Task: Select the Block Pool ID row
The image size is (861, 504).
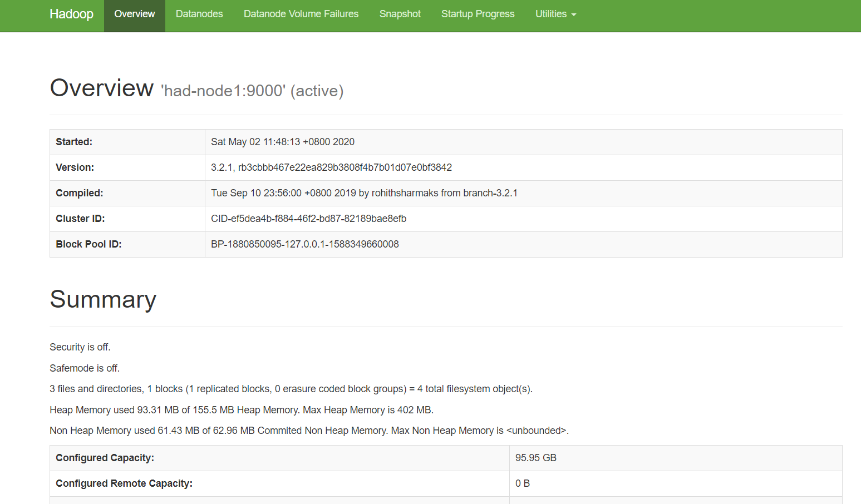Action: pyautogui.click(x=304, y=244)
